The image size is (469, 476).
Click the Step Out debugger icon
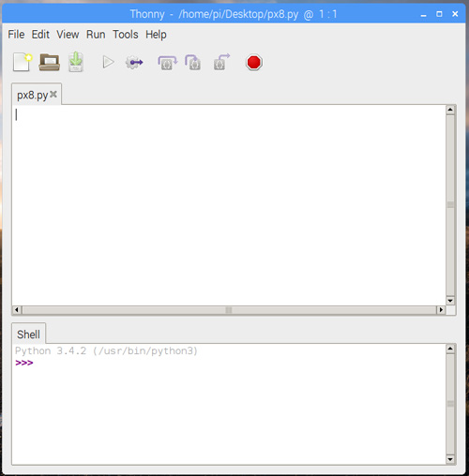point(221,62)
